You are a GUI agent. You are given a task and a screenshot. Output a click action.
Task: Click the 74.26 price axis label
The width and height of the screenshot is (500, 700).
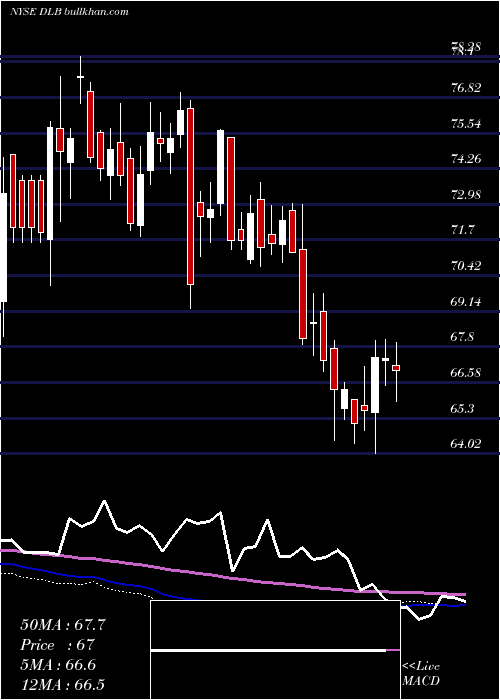466,159
